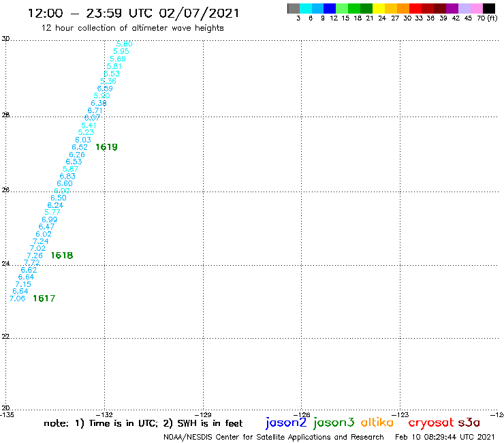
Task: Click the 5.87 wave height value
Action: pos(70,169)
